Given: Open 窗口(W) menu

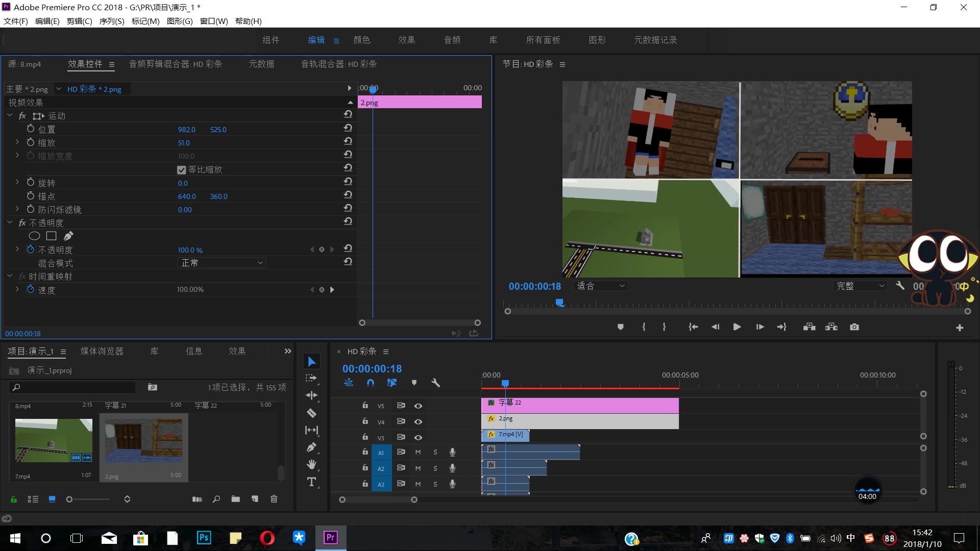Looking at the screenshot, I should (214, 21).
